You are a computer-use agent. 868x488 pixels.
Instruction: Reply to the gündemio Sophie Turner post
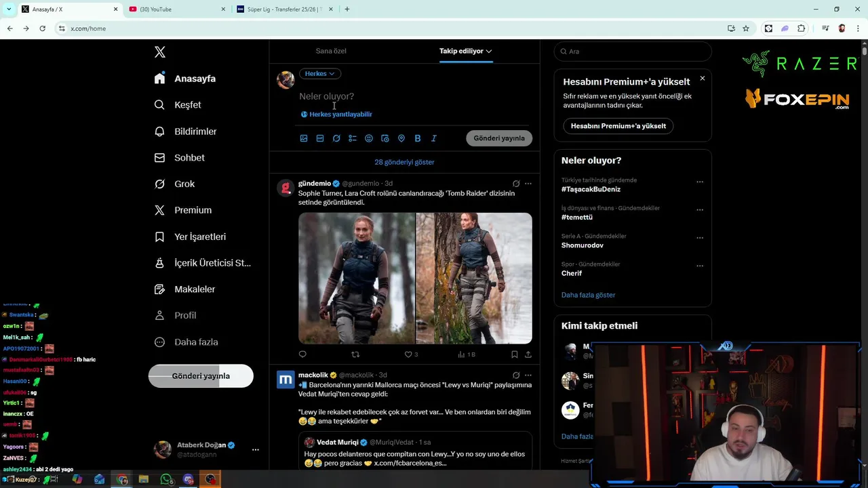point(302,354)
